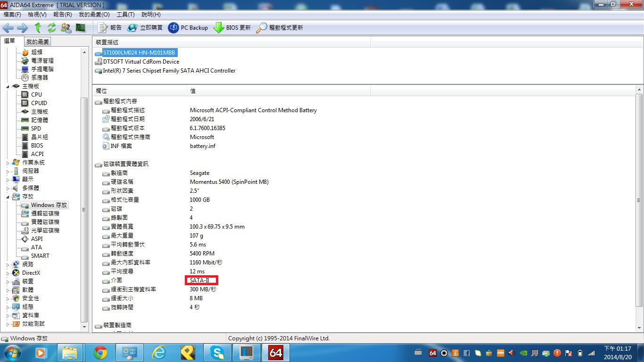Select 光學磁碟機 tree item
The height and width of the screenshot is (362, 644).
tap(45, 230)
